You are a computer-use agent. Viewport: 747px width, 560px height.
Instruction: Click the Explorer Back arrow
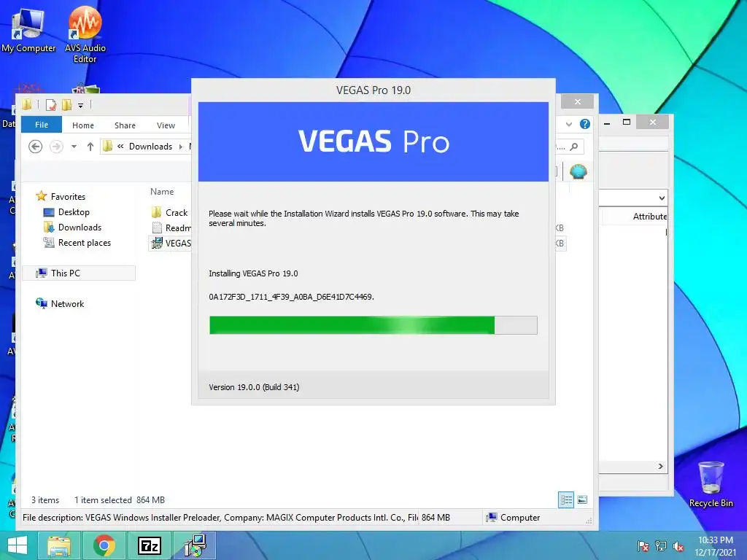35,147
